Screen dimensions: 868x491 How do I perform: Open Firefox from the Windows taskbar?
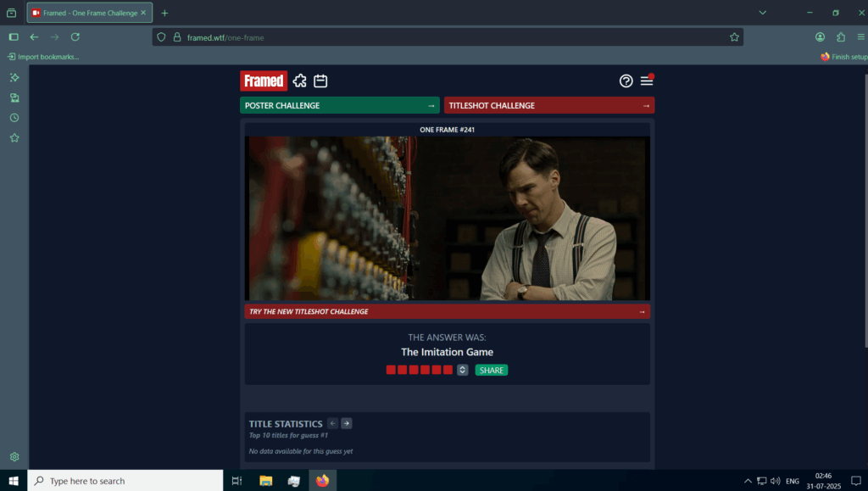click(x=322, y=481)
